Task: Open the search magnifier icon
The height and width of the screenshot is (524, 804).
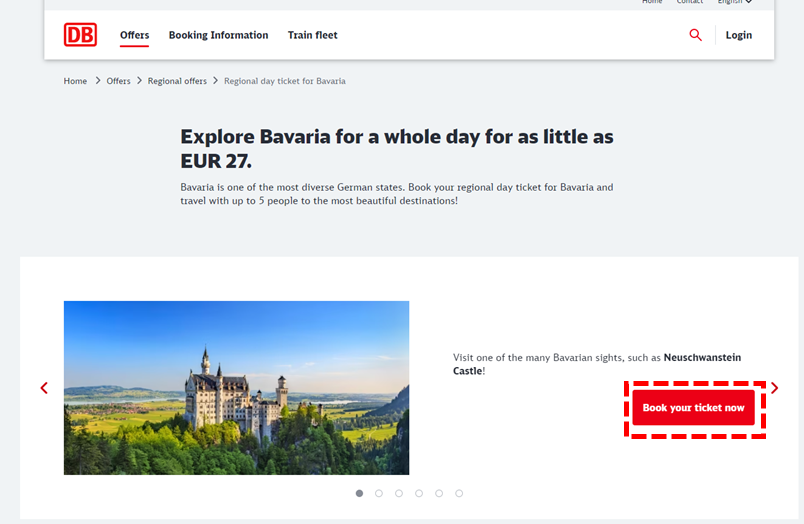Action: click(x=695, y=35)
